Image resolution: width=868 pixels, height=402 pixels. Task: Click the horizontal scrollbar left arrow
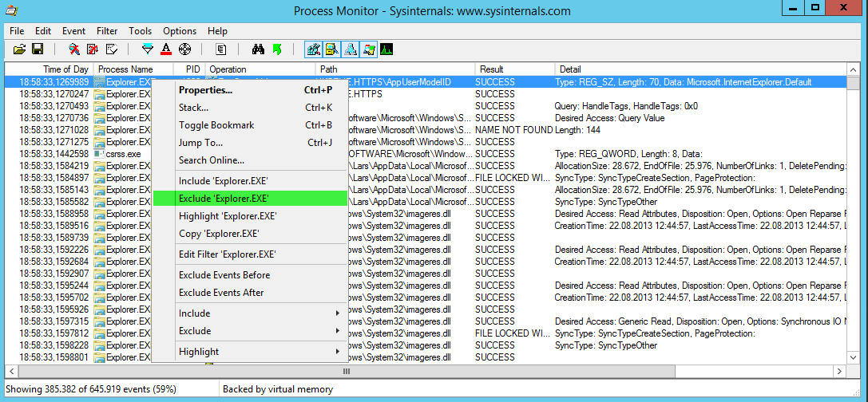point(11,372)
